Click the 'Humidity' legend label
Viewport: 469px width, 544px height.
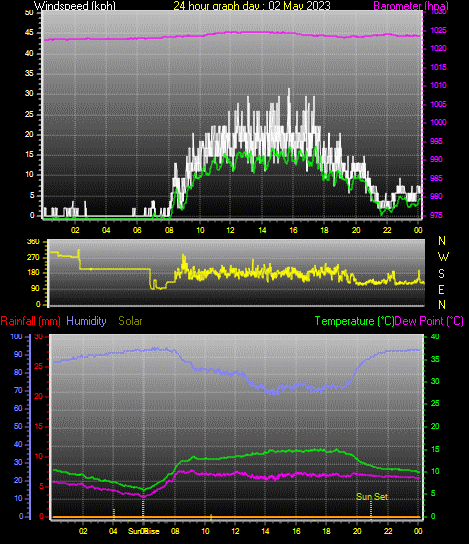(x=86, y=321)
